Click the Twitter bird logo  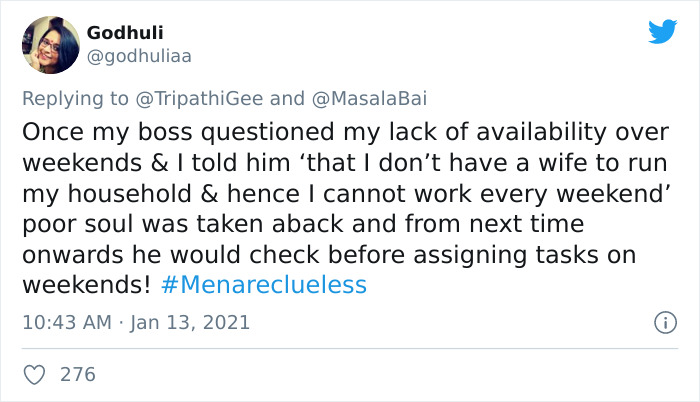click(x=663, y=31)
